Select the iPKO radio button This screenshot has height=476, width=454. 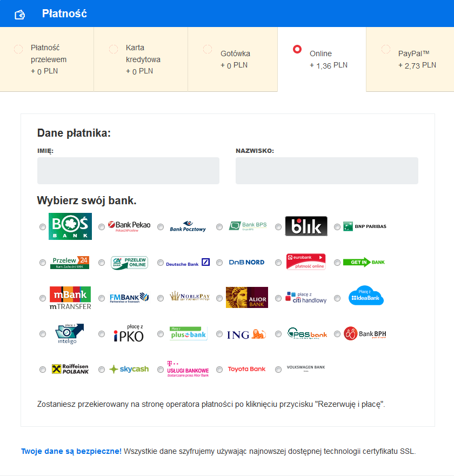tap(102, 334)
